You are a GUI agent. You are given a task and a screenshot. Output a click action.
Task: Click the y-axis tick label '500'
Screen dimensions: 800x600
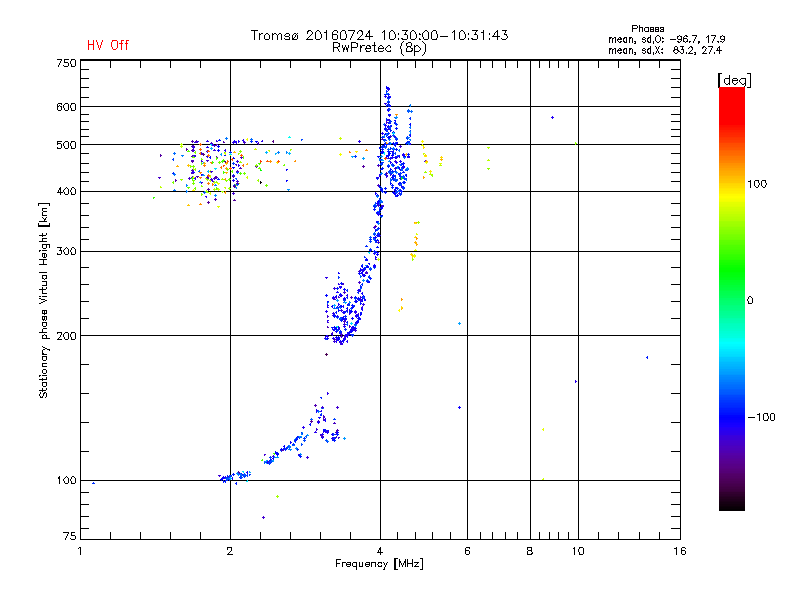(66, 145)
